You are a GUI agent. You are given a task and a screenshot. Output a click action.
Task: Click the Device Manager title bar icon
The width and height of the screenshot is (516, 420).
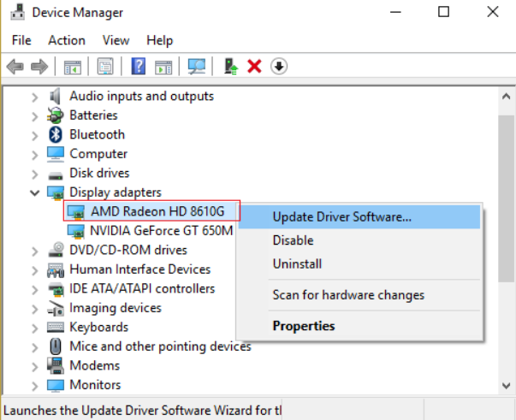(x=17, y=12)
